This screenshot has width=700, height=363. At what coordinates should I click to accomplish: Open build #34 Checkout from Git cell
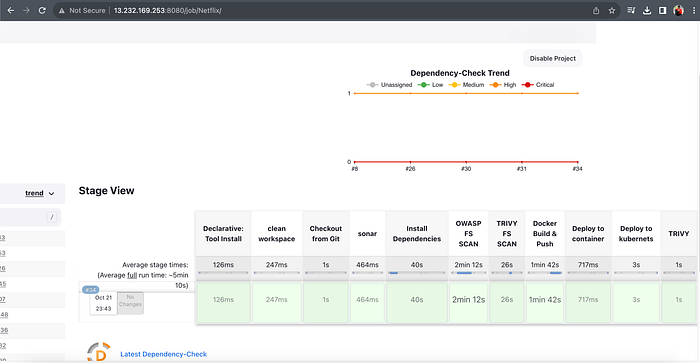point(326,302)
